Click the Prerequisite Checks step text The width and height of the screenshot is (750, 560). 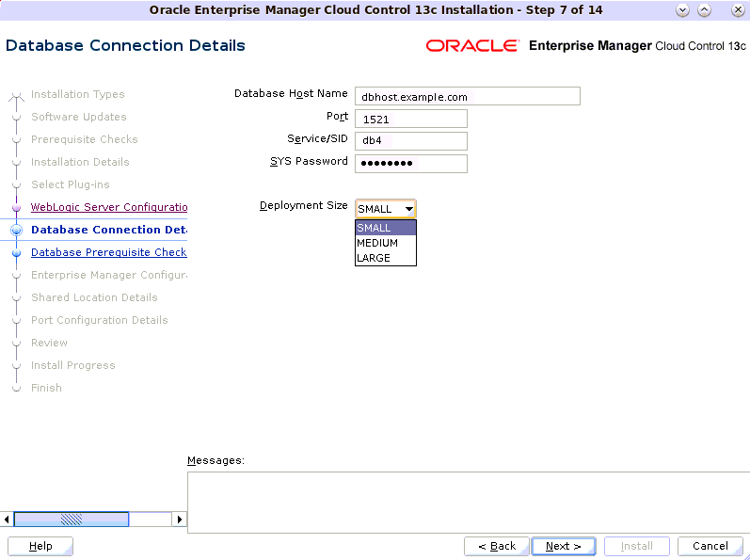[x=85, y=139]
